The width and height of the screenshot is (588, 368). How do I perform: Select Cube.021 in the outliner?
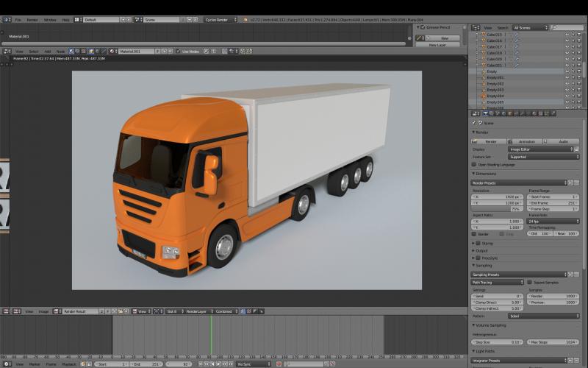pyautogui.click(x=494, y=66)
